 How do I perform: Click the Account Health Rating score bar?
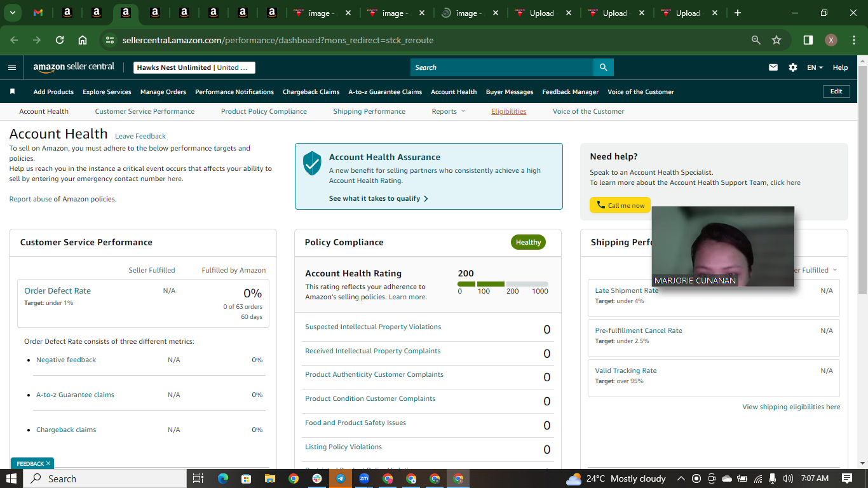coord(503,284)
